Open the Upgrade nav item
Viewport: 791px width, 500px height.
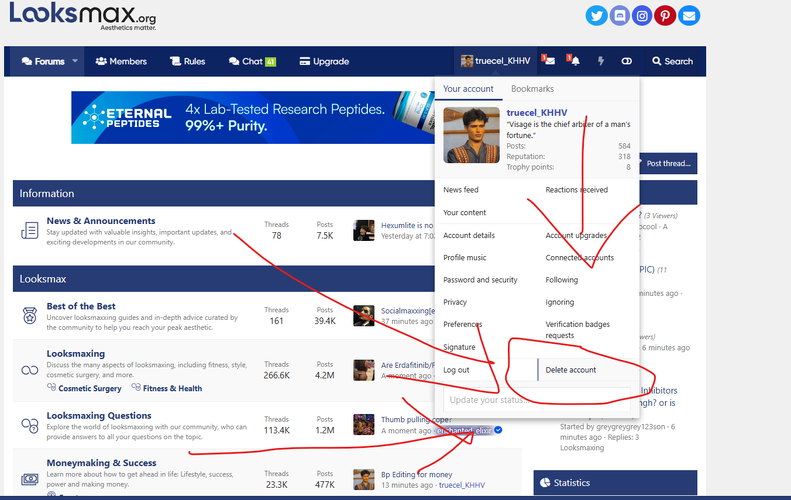click(x=324, y=61)
